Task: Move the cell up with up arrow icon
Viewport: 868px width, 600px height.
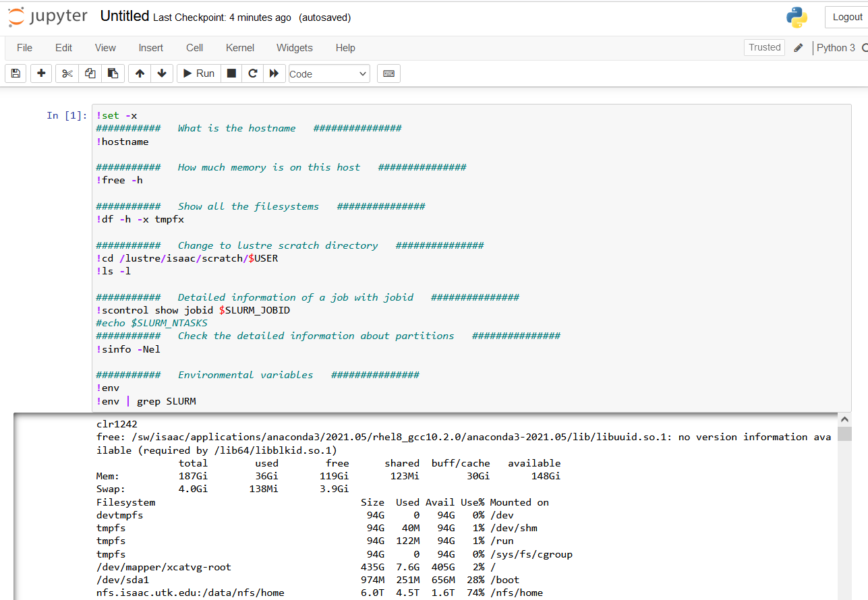Action: pyautogui.click(x=139, y=73)
